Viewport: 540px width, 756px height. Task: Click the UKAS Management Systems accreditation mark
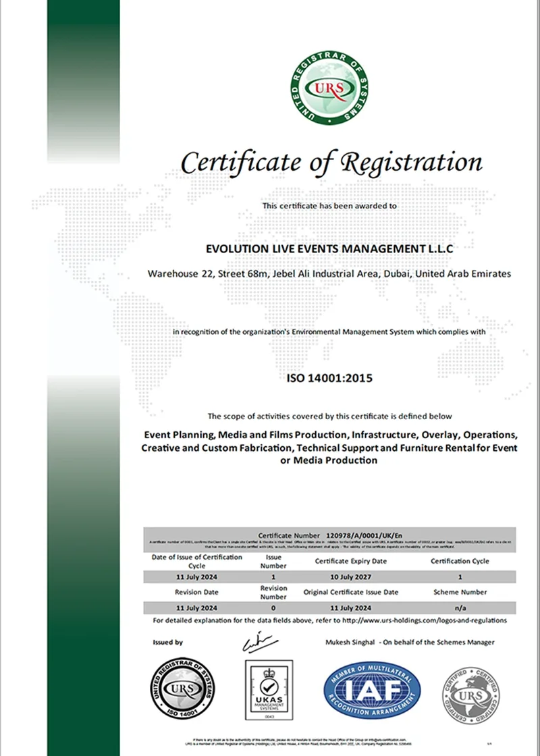(x=269, y=689)
